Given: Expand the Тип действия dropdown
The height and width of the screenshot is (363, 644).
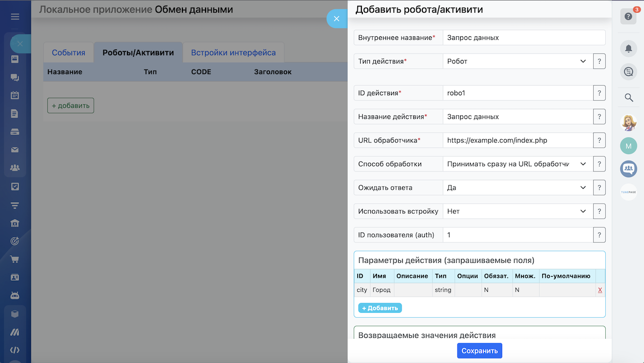Looking at the screenshot, I should [517, 61].
